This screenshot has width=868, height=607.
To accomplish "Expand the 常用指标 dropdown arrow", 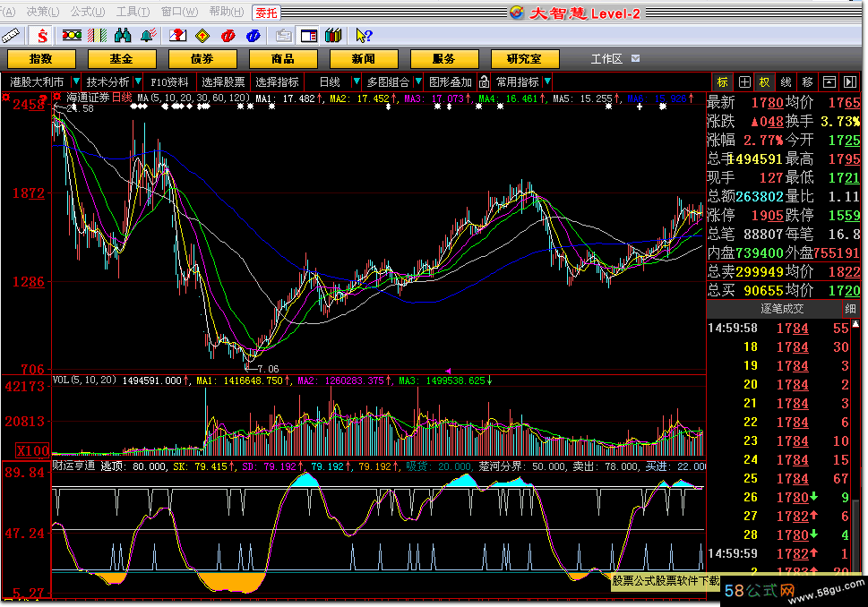I will [x=547, y=81].
